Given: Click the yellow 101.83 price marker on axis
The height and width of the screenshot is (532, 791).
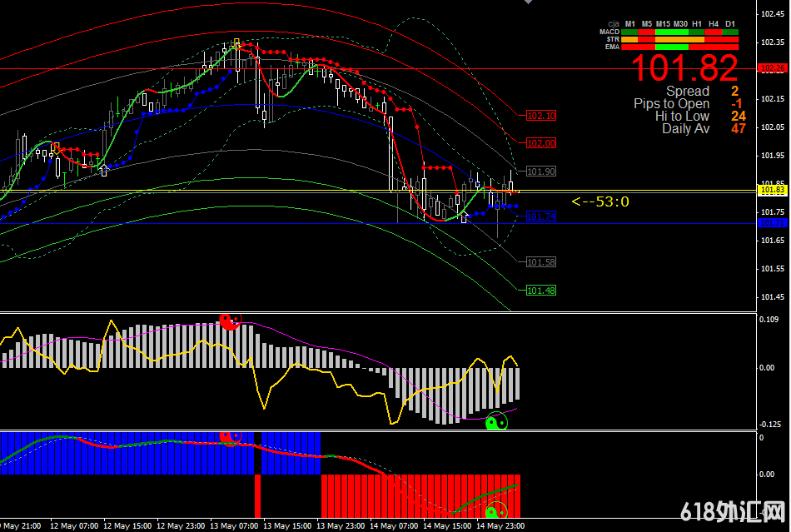Looking at the screenshot, I should pyautogui.click(x=772, y=191).
